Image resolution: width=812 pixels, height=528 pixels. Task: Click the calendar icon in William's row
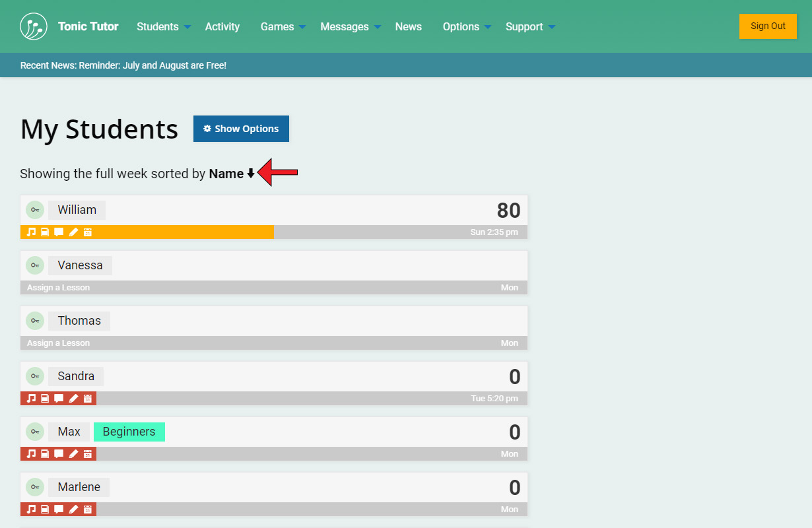[87, 232]
